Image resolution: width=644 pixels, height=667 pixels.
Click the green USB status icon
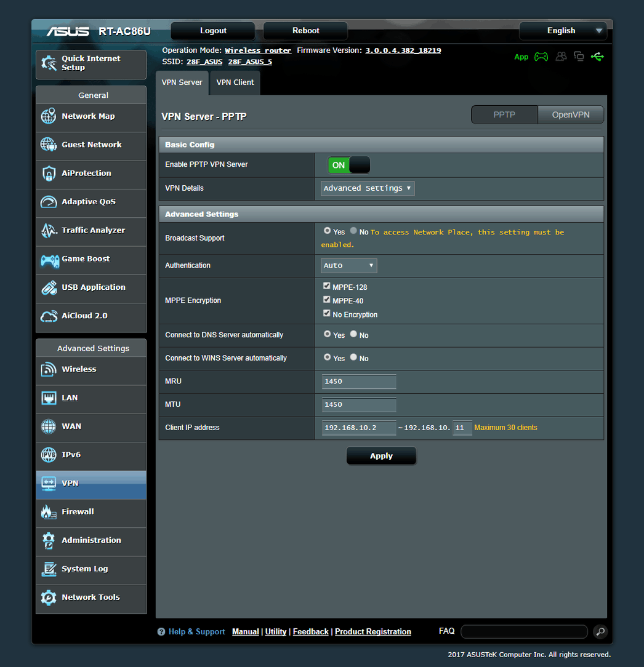597,57
